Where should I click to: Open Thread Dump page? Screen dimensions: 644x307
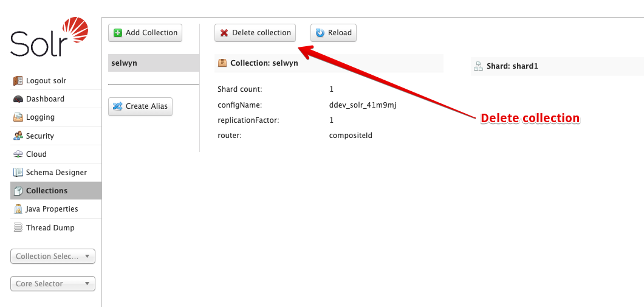point(56,227)
